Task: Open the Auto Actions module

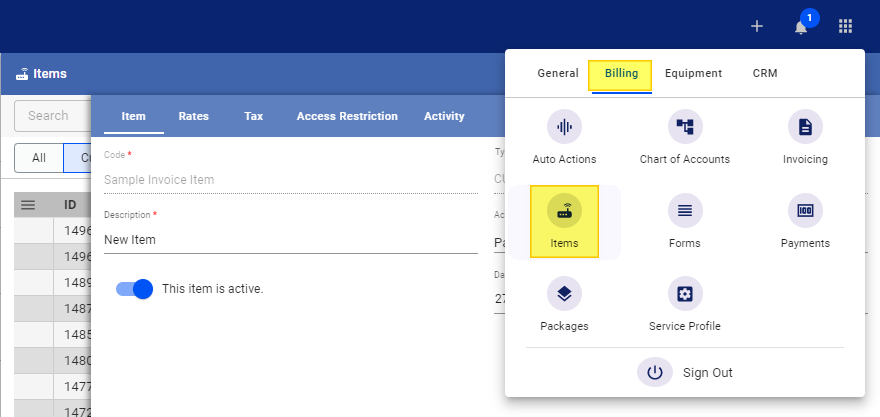Action: pyautogui.click(x=564, y=127)
